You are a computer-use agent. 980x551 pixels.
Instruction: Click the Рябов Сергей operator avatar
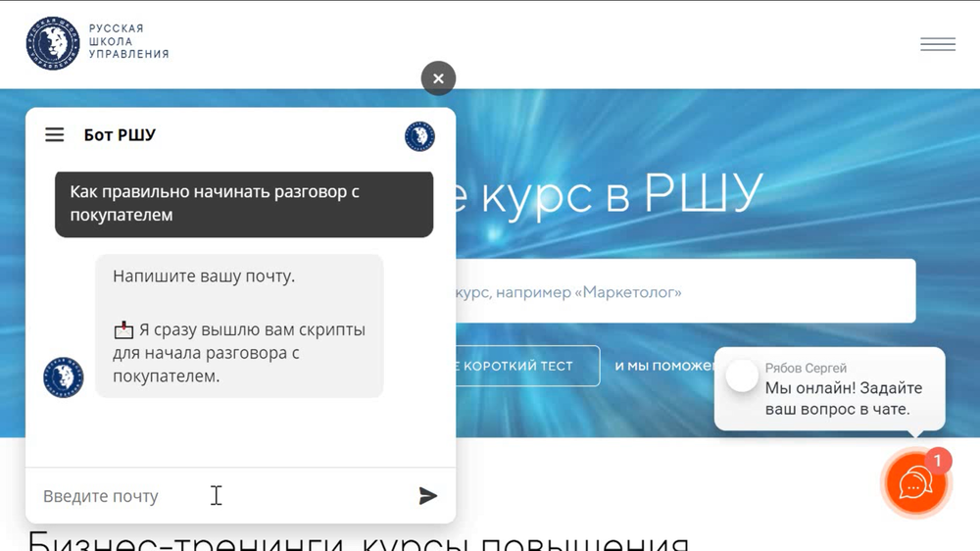click(x=742, y=376)
